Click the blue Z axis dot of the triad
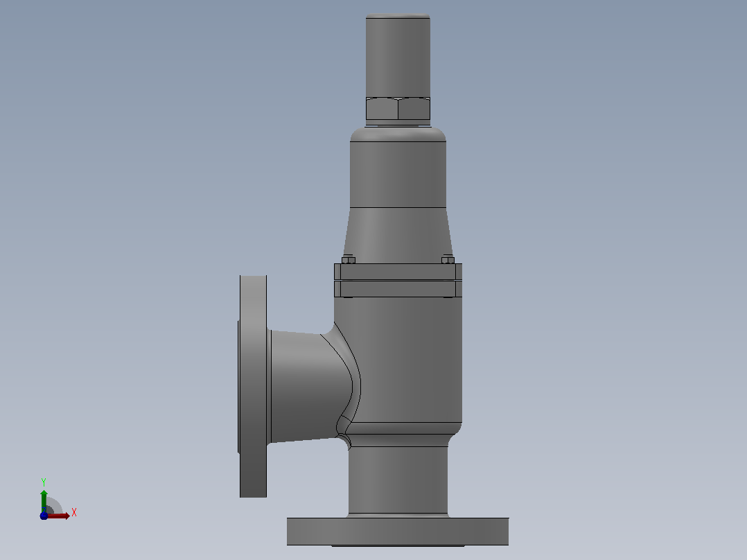 coord(44,516)
